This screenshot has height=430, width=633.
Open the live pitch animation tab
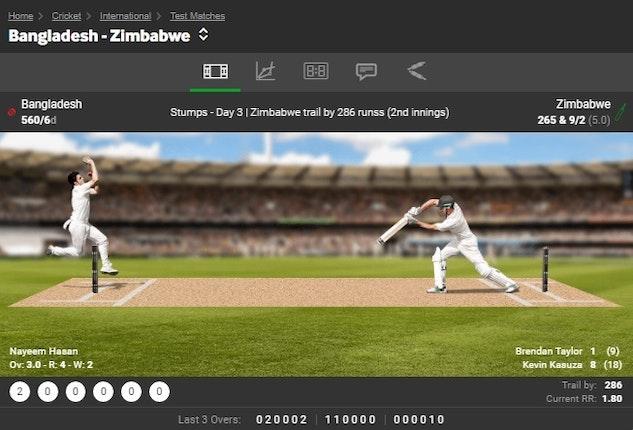[x=215, y=71]
